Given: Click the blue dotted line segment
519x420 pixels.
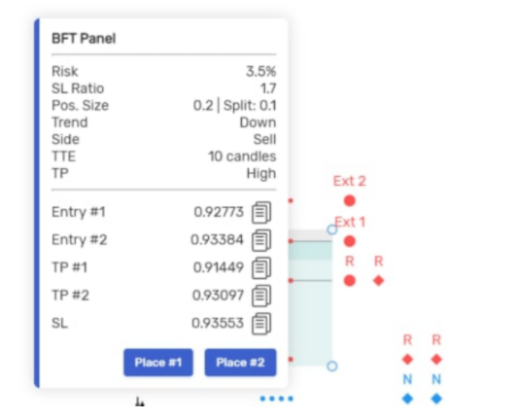Looking at the screenshot, I should pyautogui.click(x=277, y=399).
